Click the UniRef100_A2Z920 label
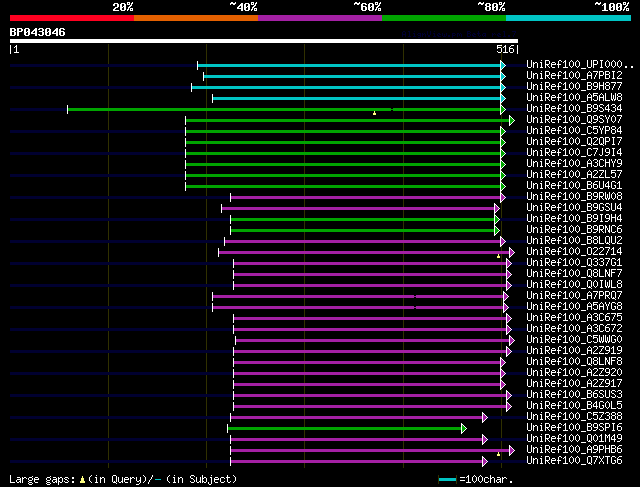The image size is (640, 487). point(574,373)
